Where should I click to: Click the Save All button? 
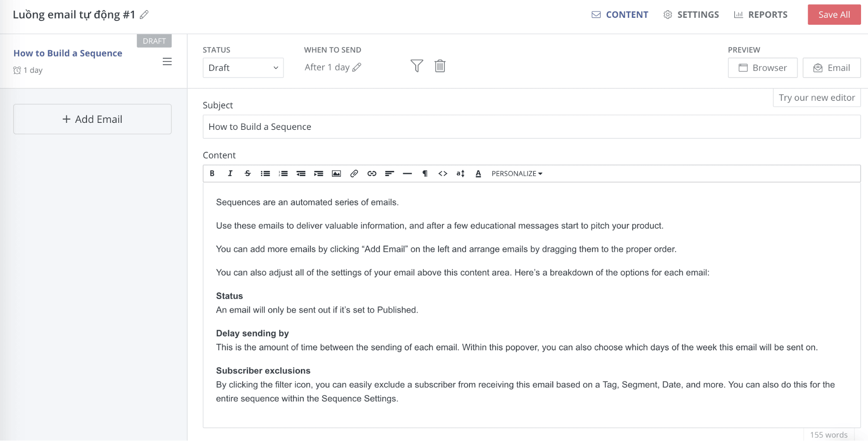pyautogui.click(x=834, y=15)
